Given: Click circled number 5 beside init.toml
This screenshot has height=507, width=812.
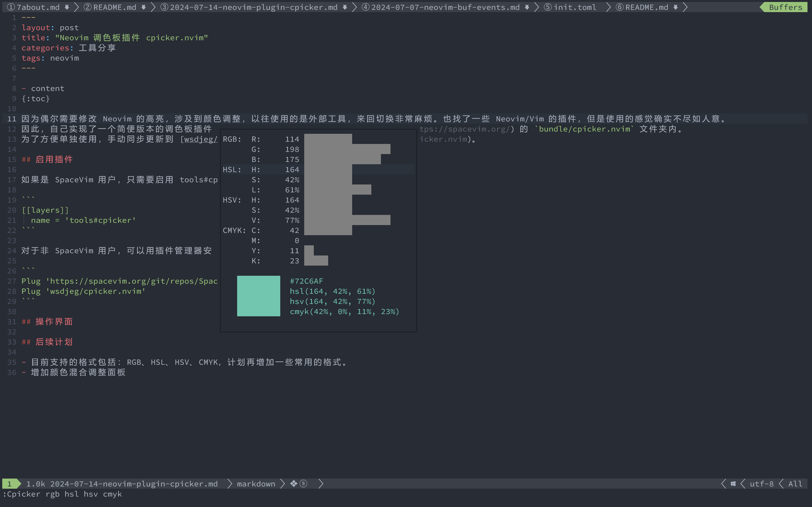Looking at the screenshot, I should pos(548,7).
